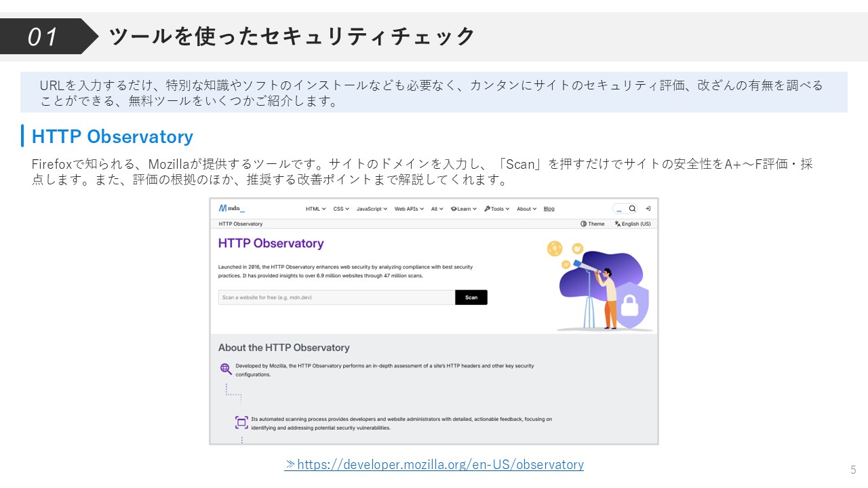Click the HTTP Observatory breadcrumb
868x488 pixels.
point(240,224)
